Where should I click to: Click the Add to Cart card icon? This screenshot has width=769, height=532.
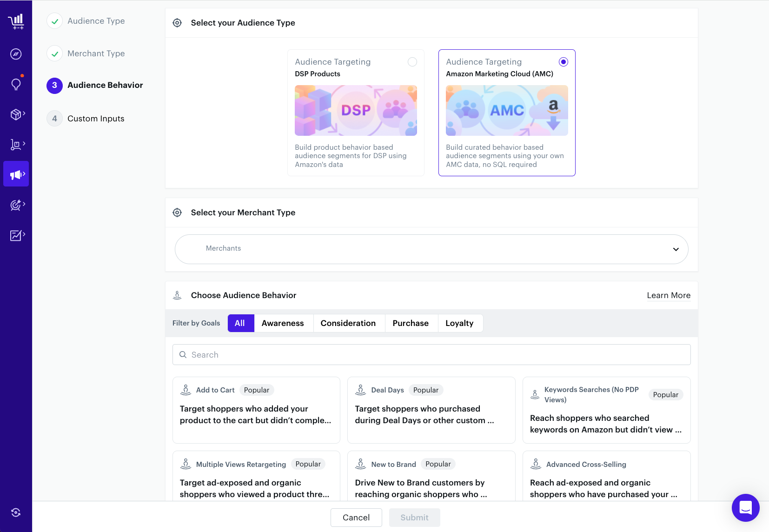coord(186,390)
